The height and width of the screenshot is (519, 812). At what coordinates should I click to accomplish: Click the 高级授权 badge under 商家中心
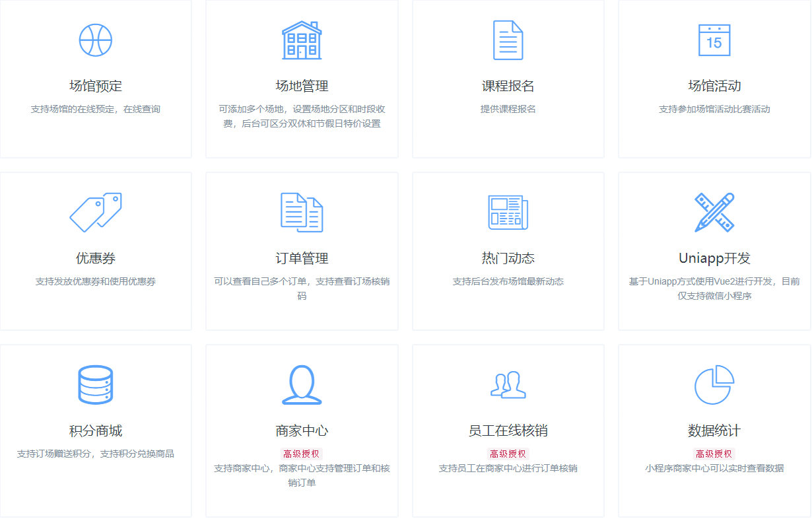click(302, 454)
